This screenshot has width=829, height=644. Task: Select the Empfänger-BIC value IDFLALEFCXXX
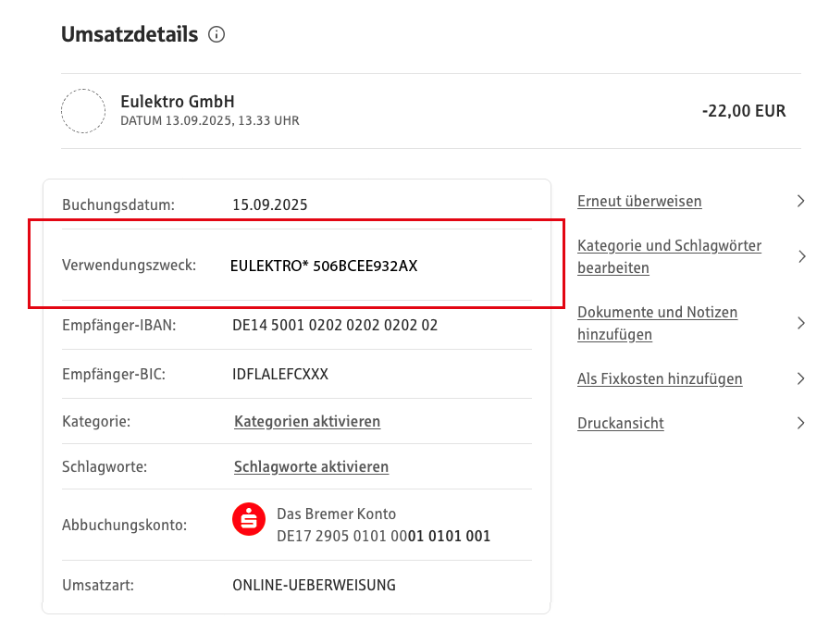click(x=280, y=375)
